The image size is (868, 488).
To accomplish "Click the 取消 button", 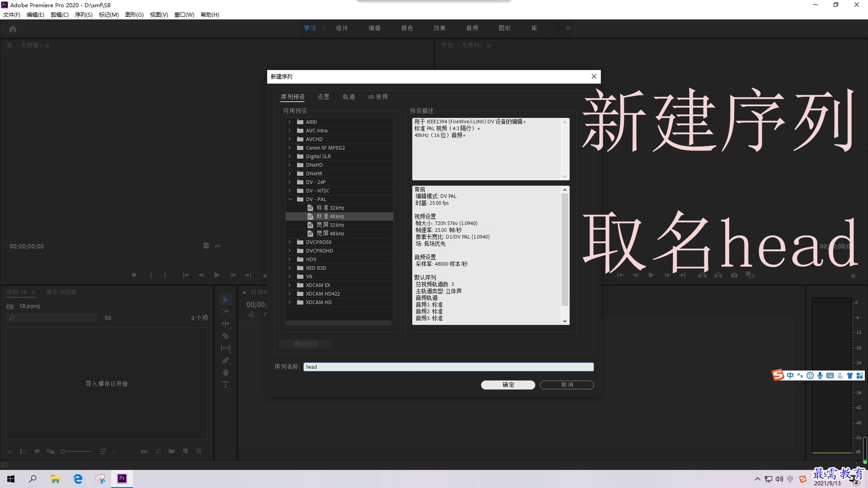I will 567,385.
